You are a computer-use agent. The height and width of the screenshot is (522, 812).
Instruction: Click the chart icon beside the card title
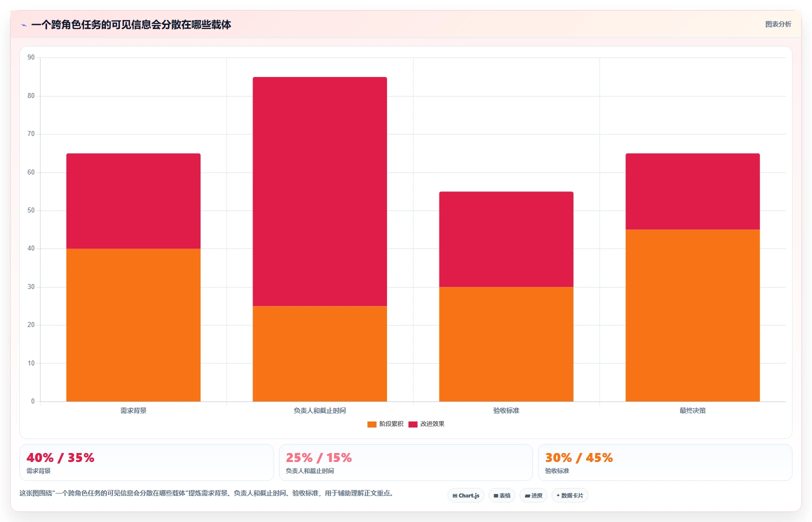pyautogui.click(x=23, y=25)
